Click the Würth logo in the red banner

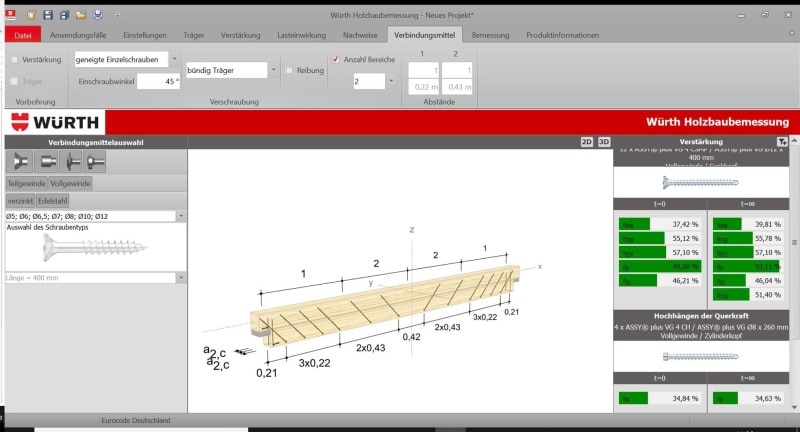[55, 122]
